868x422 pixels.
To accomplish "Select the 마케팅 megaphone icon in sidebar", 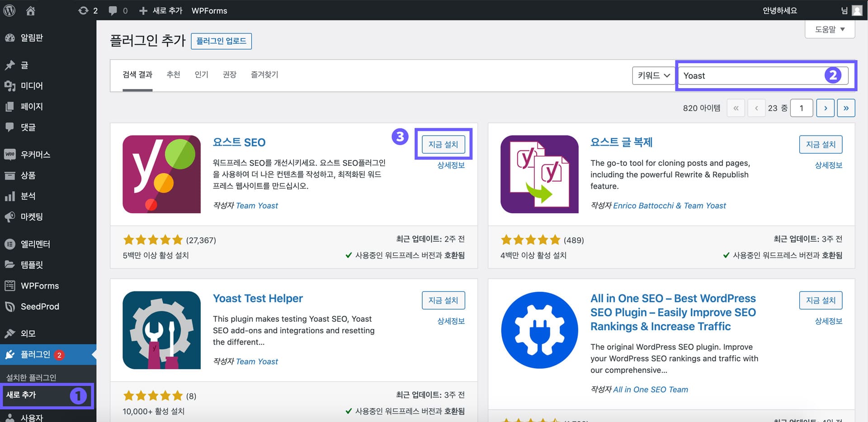I will tap(10, 217).
